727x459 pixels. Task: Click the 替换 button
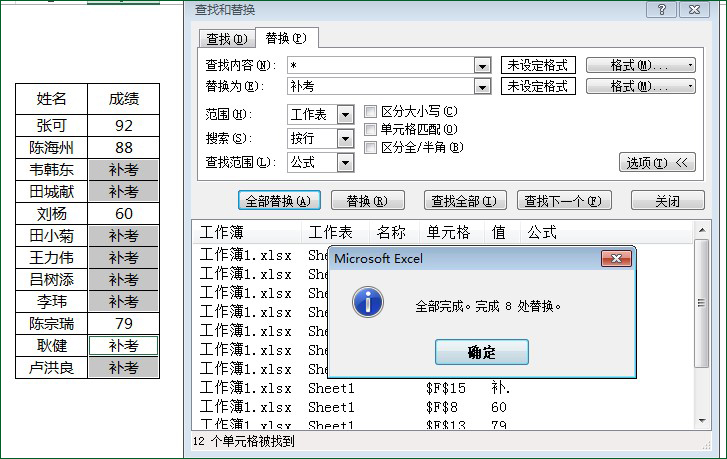pos(368,201)
